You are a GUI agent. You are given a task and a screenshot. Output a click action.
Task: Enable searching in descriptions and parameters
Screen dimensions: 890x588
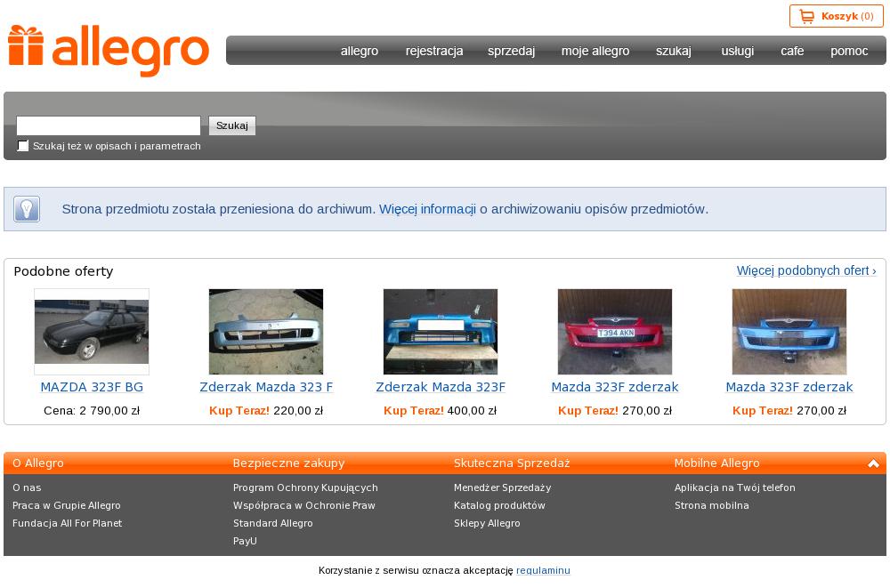(23, 146)
